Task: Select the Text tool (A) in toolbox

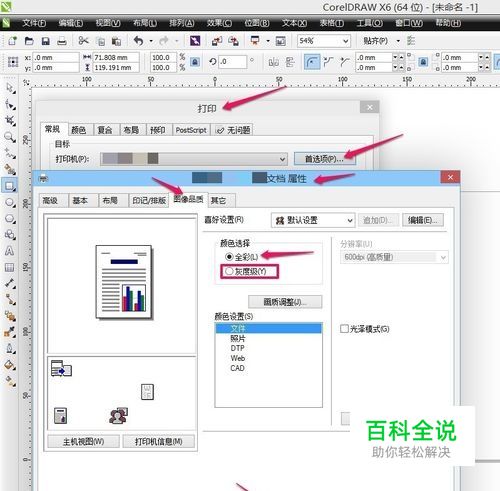Action: (10, 251)
